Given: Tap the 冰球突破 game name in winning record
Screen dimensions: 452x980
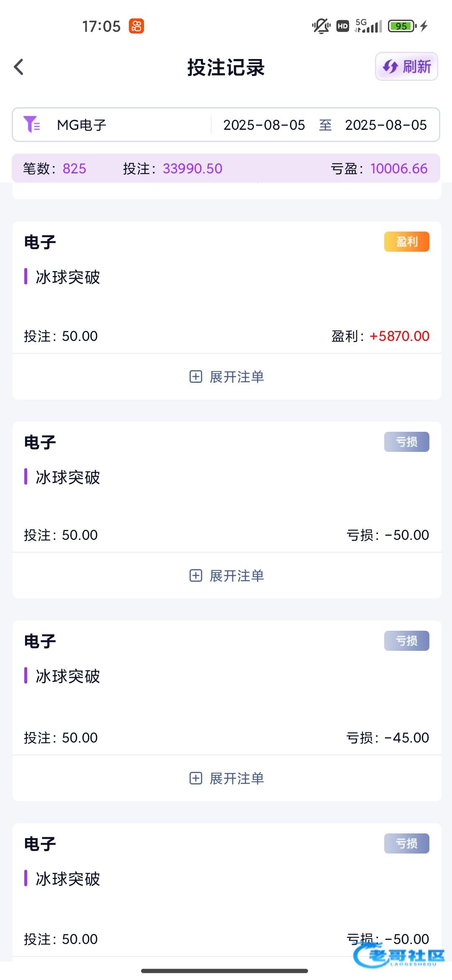Looking at the screenshot, I should pos(68,277).
